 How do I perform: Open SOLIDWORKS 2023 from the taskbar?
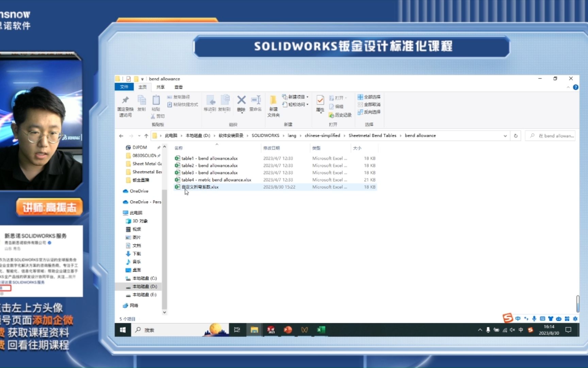tap(271, 330)
